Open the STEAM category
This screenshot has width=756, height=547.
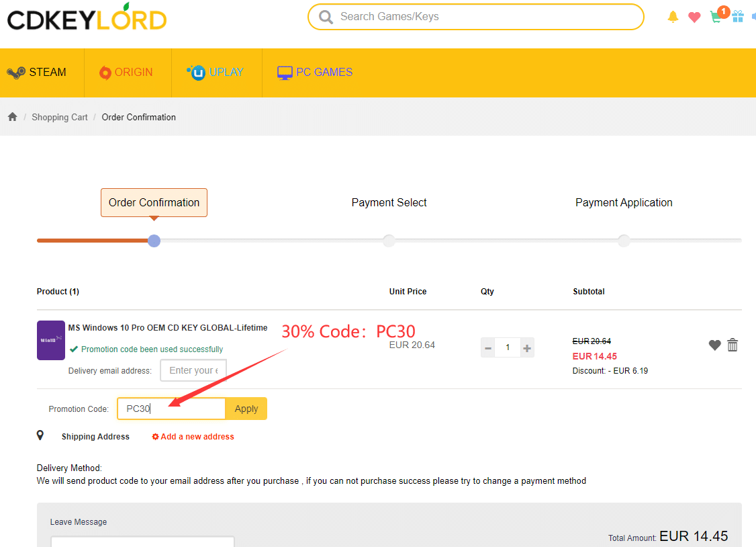(x=38, y=73)
